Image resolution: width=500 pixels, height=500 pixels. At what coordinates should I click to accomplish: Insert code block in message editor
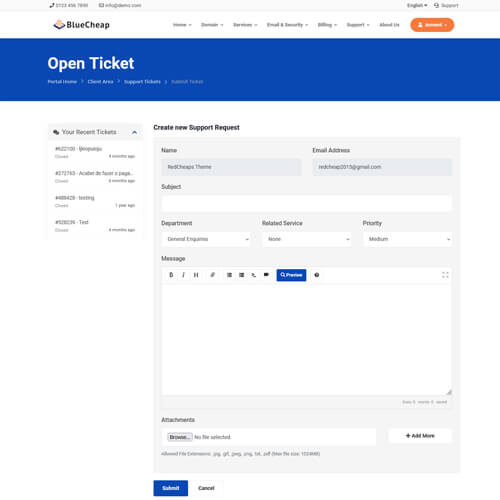click(x=254, y=275)
